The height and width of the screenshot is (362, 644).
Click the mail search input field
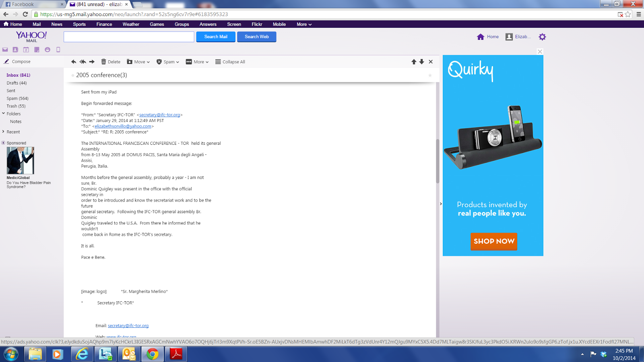click(x=129, y=37)
